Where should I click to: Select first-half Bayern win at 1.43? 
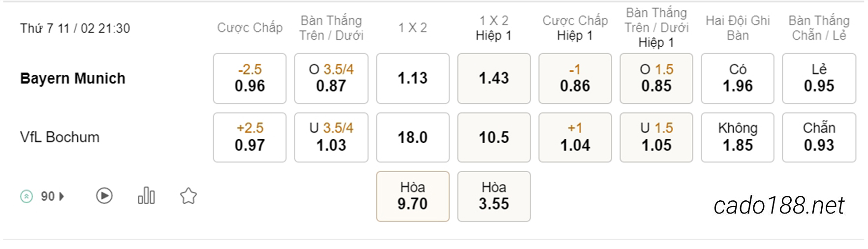pos(494,78)
